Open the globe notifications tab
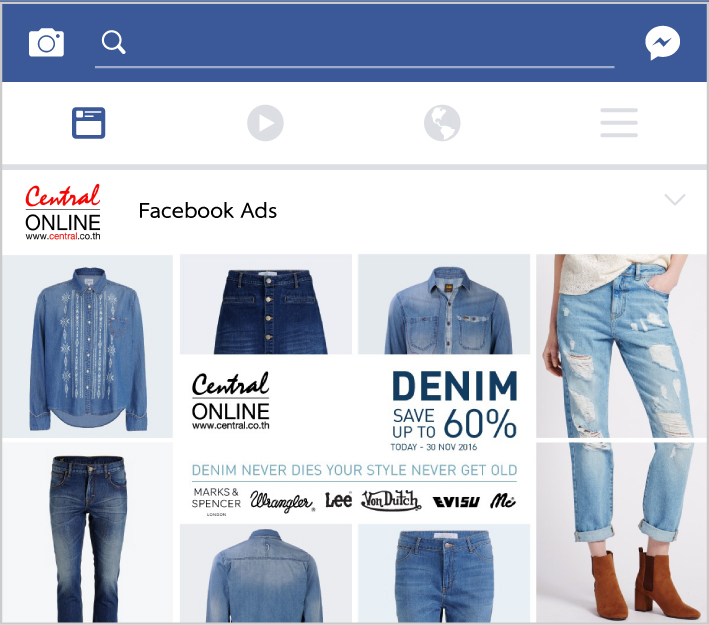Image resolution: width=709 pixels, height=625 pixels. [x=442, y=123]
